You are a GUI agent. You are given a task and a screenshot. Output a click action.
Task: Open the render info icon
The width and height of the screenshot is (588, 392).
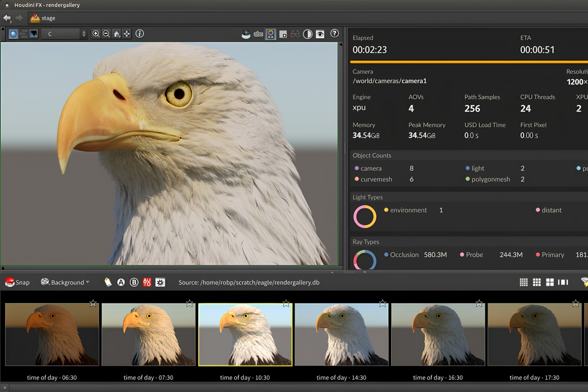[140, 34]
